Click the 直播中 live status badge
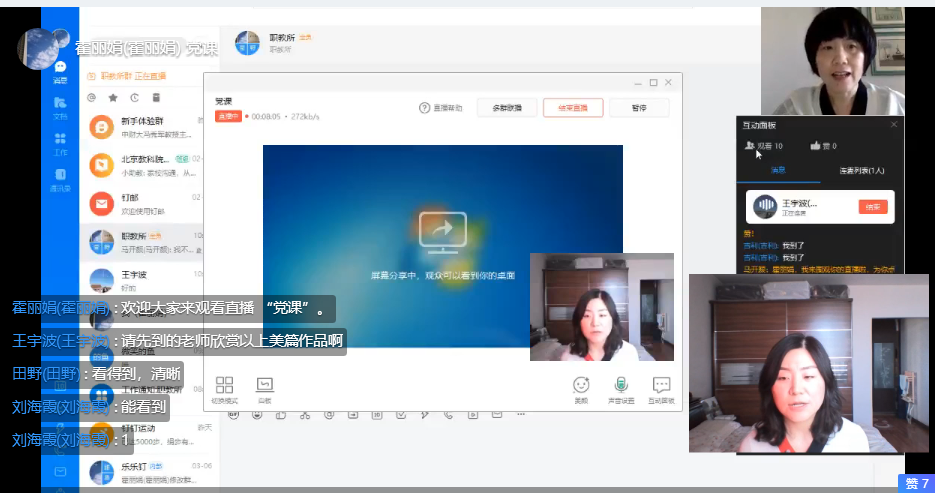935x493 pixels. point(228,116)
